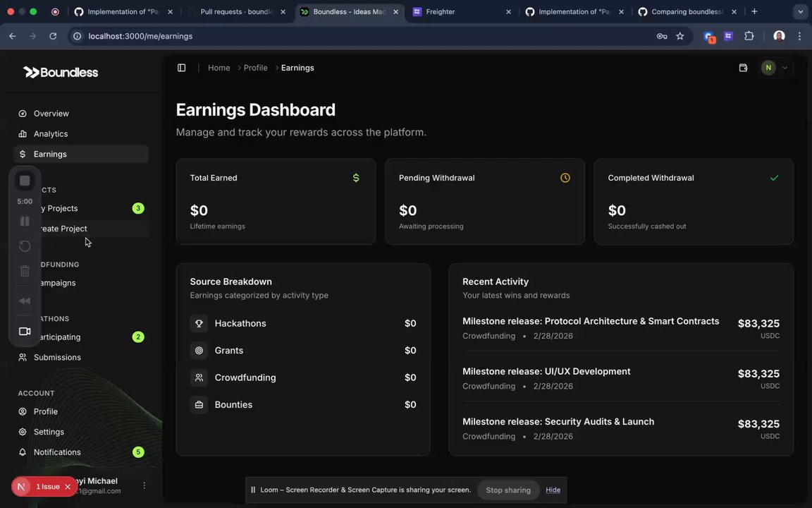Open Chrome three-dot menu
The height and width of the screenshot is (508, 812).
(x=799, y=36)
